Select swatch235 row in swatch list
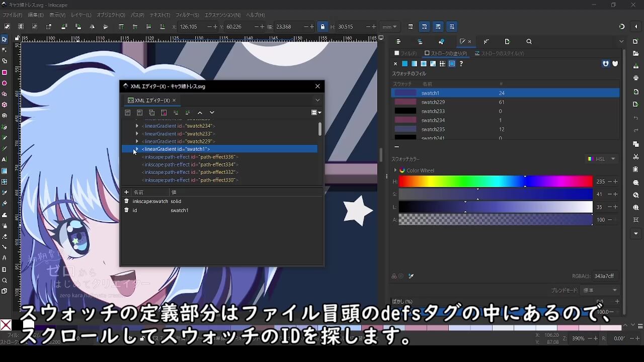 tap(505, 129)
